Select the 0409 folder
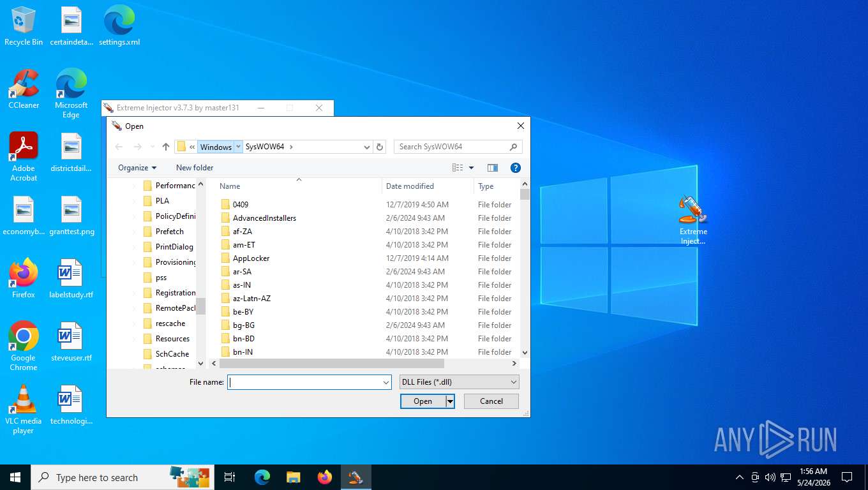This screenshot has height=490, width=868. coord(240,205)
